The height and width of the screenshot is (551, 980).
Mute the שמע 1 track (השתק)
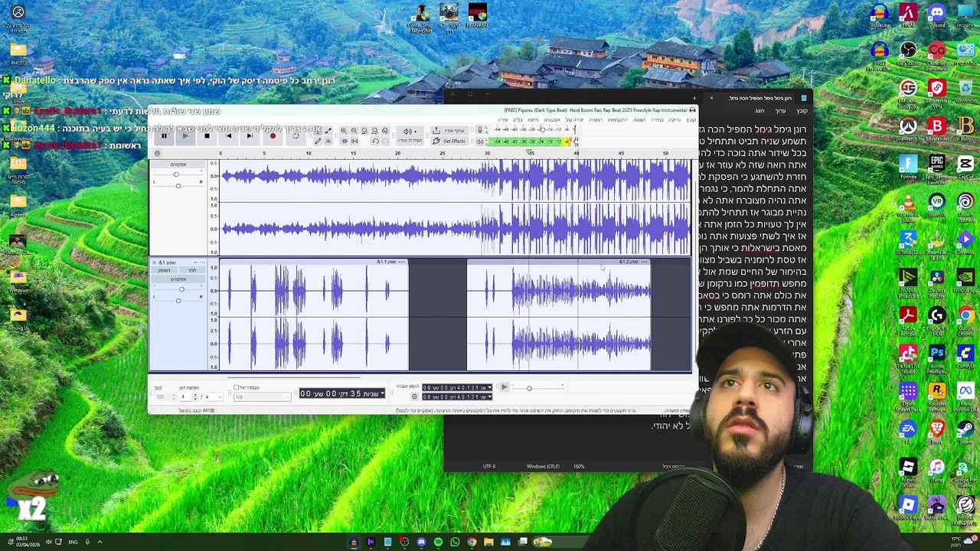coord(165,270)
